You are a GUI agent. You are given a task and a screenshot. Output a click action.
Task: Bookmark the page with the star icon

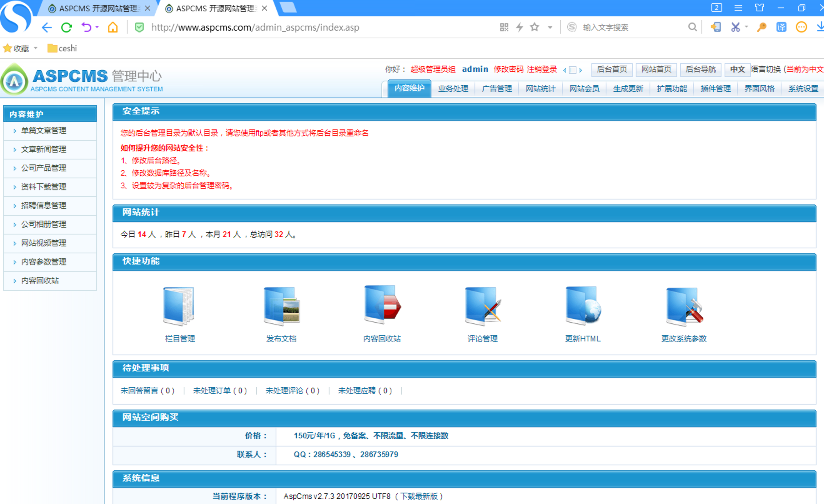point(535,27)
